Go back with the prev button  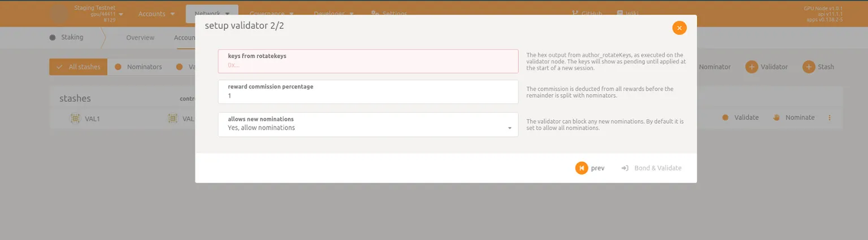[x=590, y=168]
